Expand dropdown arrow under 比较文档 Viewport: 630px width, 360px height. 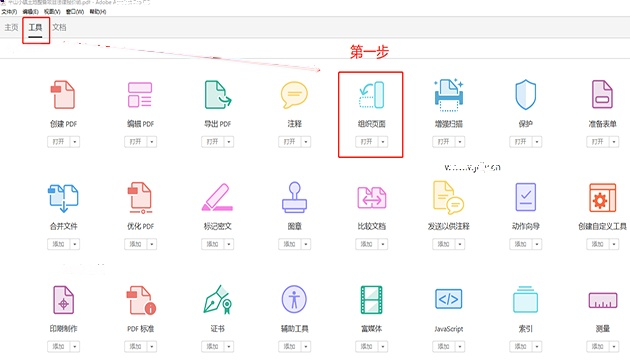383,244
